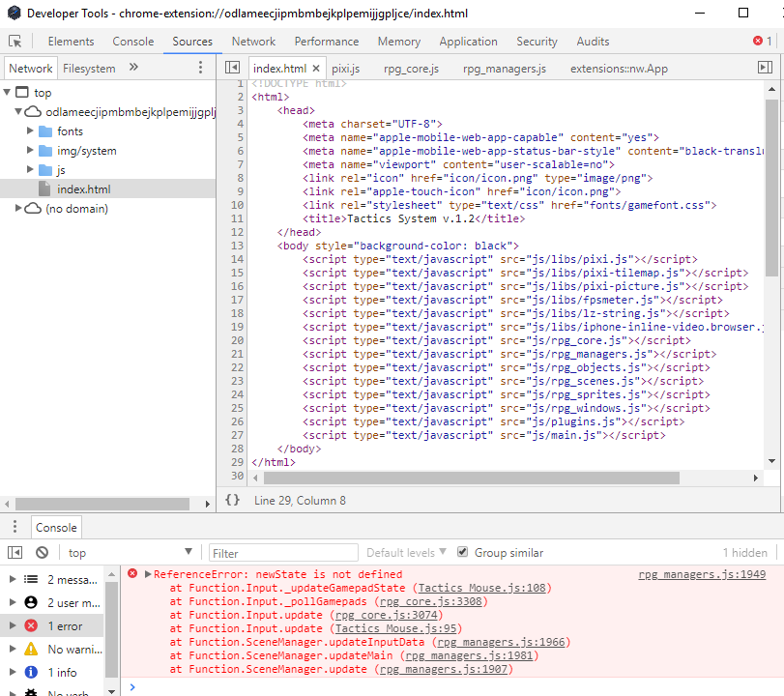Close the index.html editor tab
The image size is (784, 696).
316,69
